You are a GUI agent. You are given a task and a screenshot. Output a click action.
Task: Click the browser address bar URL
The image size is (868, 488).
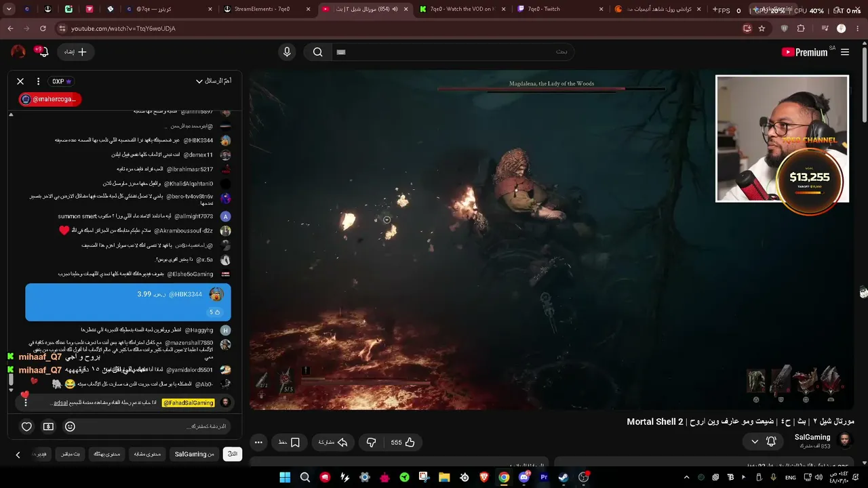123,28
